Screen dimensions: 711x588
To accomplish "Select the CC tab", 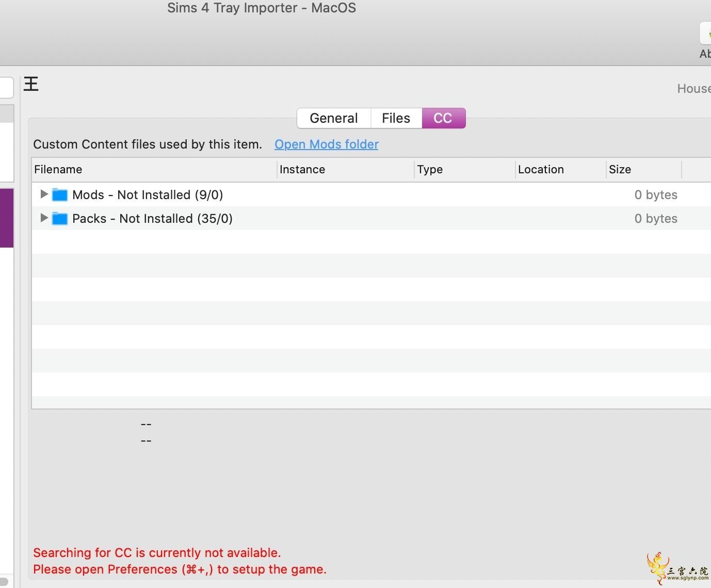I will (443, 118).
